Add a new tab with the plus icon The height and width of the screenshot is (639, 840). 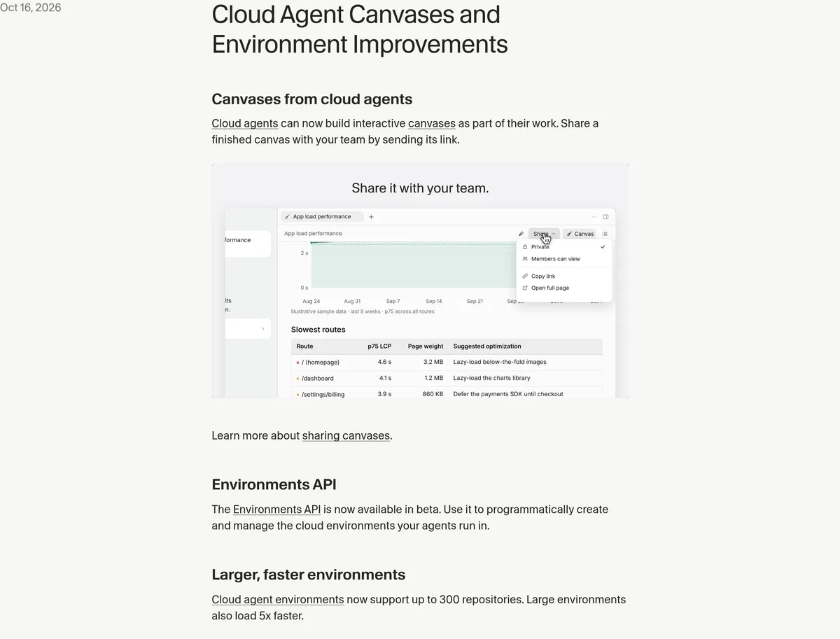(371, 217)
